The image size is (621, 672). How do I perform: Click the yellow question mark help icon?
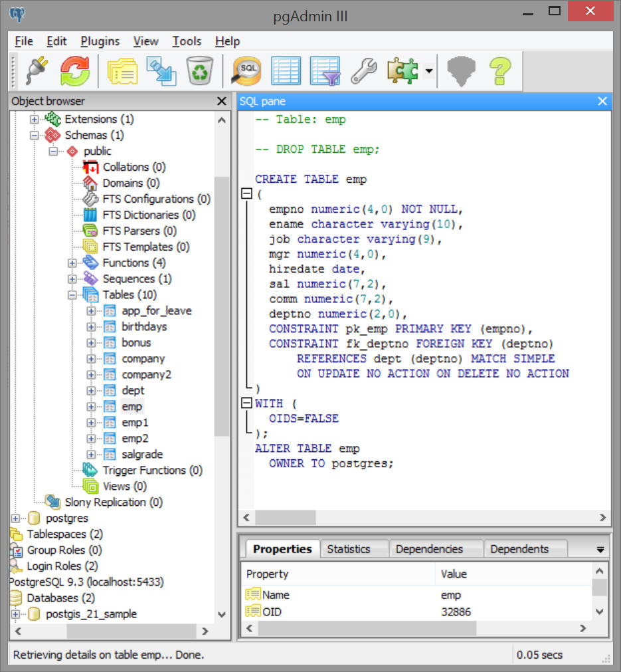(500, 70)
